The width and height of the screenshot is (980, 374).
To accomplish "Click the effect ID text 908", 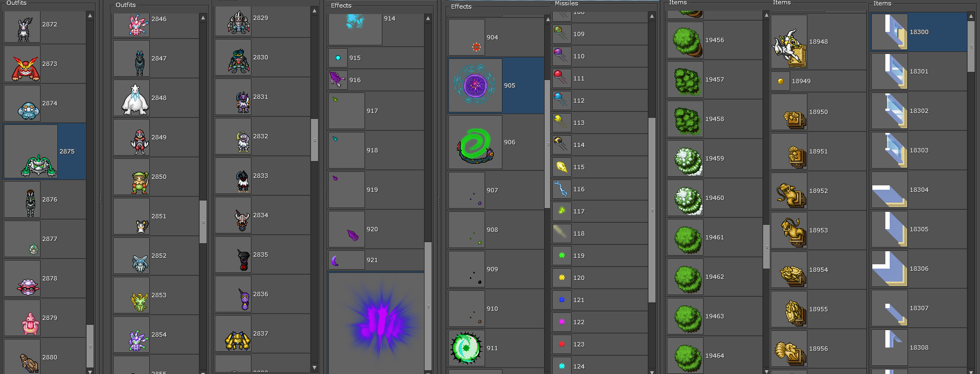I will pyautogui.click(x=492, y=230).
